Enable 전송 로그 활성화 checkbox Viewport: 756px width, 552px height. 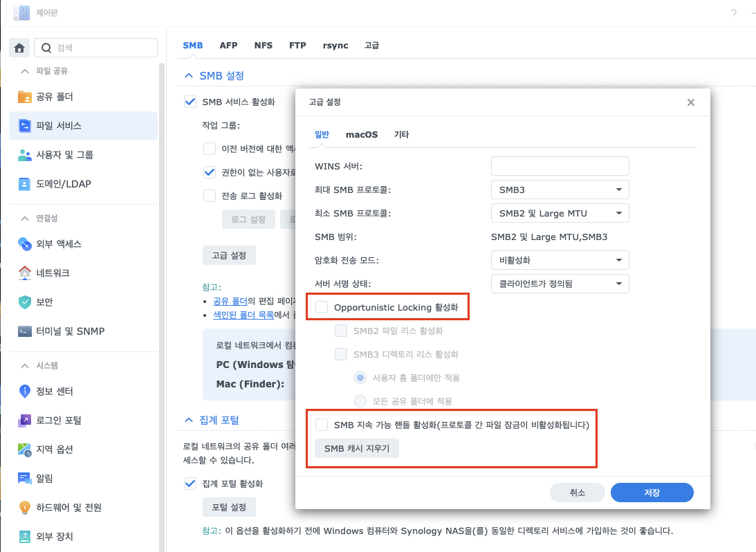tap(210, 196)
